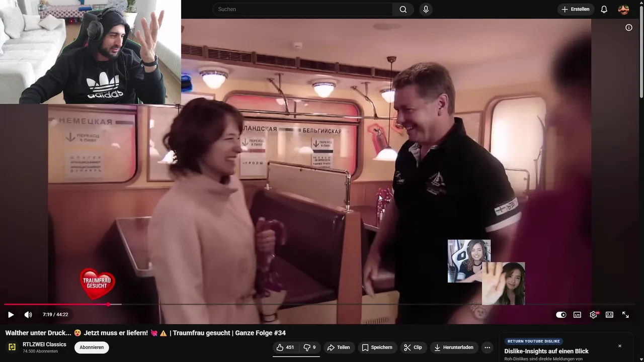Show video info card icon
Image resolution: width=644 pixels, height=362 pixels.
click(628, 28)
